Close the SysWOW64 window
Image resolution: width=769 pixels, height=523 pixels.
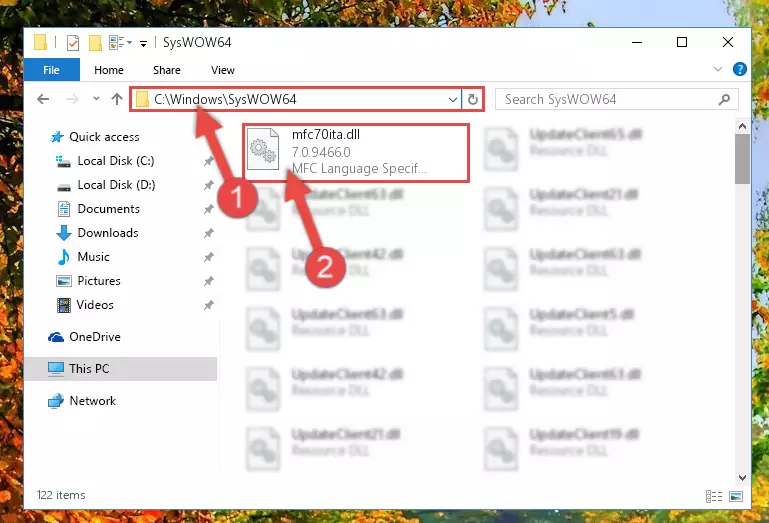pos(728,43)
